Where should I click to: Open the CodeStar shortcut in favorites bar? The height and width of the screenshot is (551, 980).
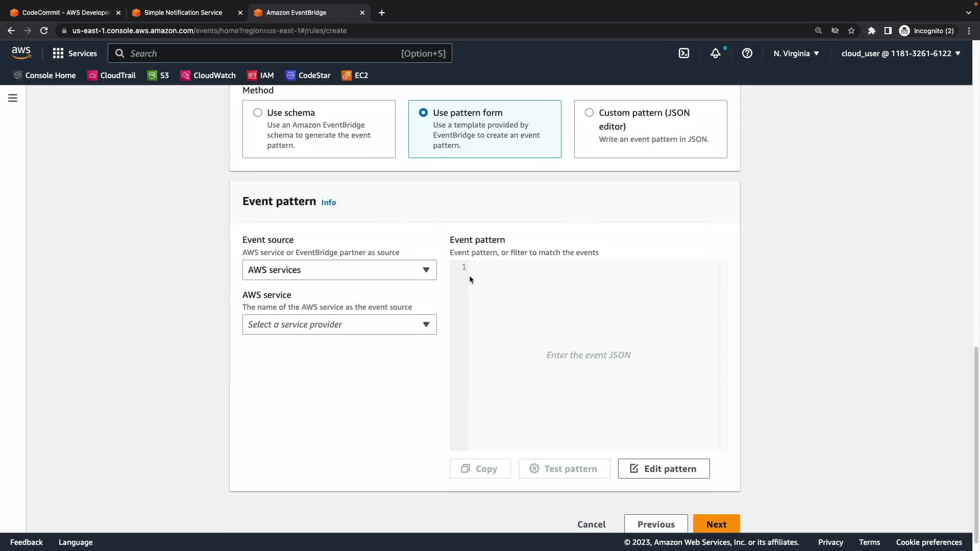(x=308, y=75)
